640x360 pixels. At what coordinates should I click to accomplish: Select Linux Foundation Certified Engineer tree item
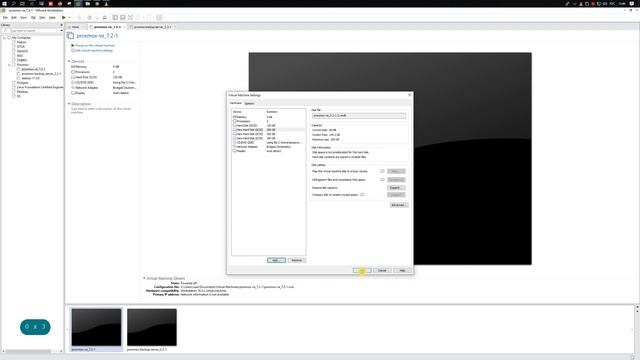tap(40, 87)
